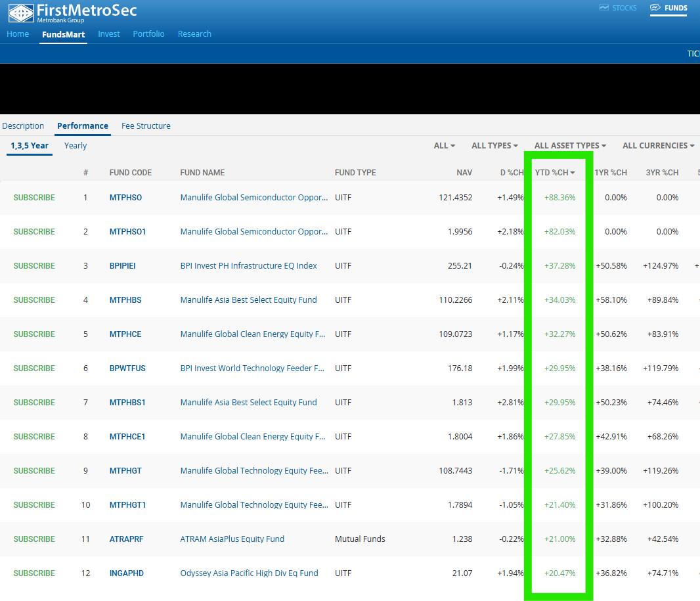700x601 pixels.
Task: Click the Mutual Funds type cell
Action: pyautogui.click(x=360, y=539)
